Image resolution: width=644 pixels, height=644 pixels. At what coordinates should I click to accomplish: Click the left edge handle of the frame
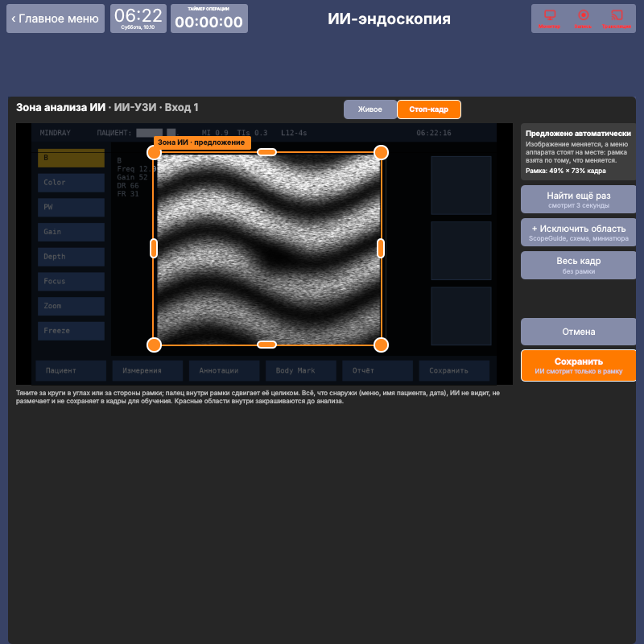pos(154,249)
